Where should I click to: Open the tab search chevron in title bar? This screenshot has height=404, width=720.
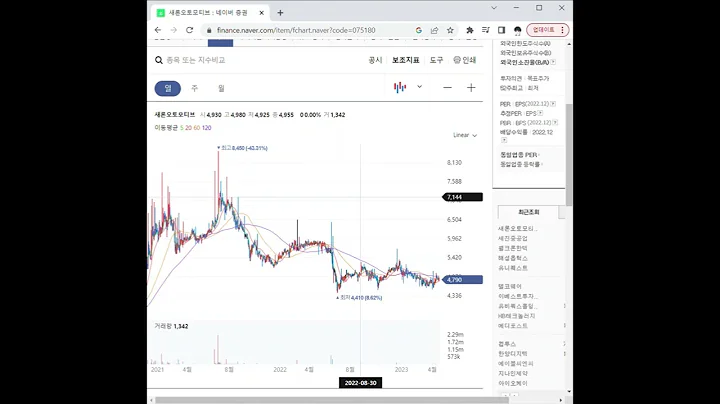tap(494, 8)
